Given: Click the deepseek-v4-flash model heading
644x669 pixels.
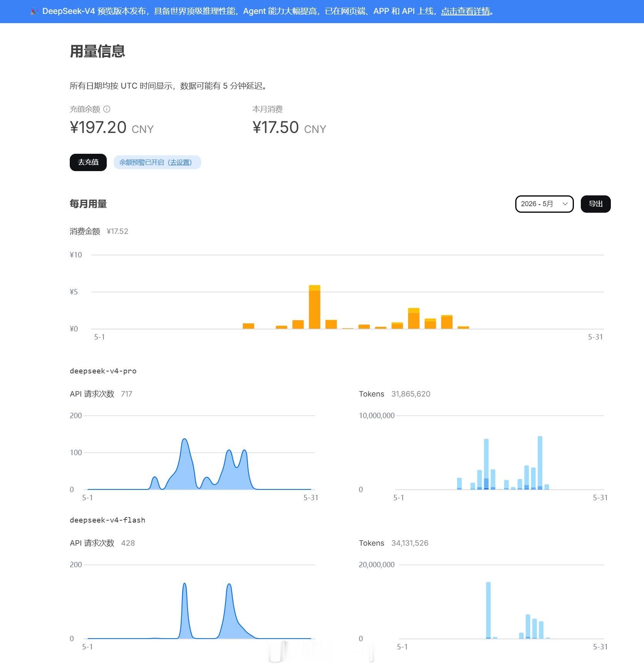Looking at the screenshot, I should (x=108, y=520).
